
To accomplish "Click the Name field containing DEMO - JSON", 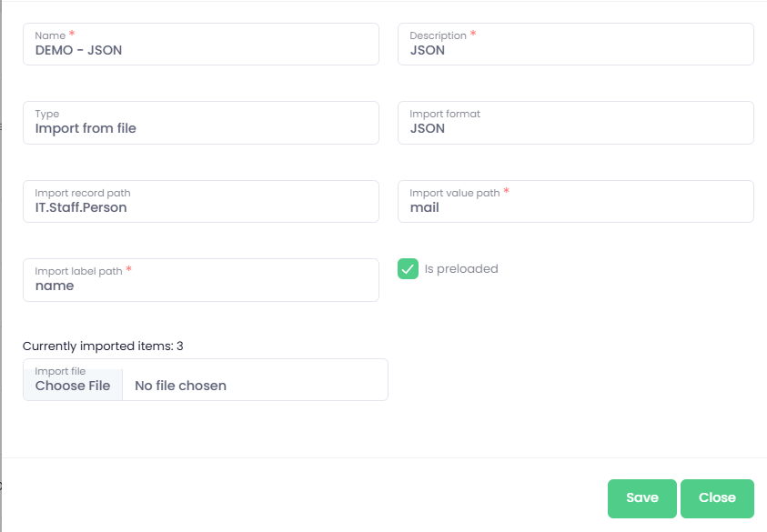I will pyautogui.click(x=200, y=50).
